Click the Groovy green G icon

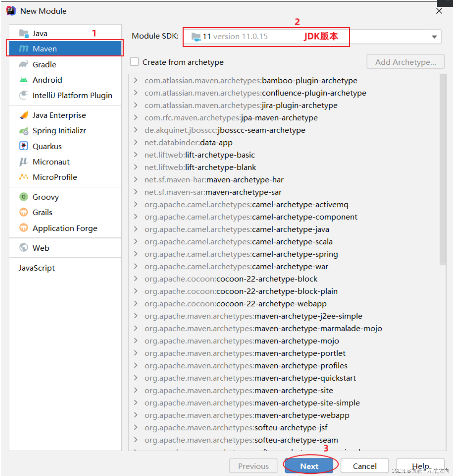point(24,197)
